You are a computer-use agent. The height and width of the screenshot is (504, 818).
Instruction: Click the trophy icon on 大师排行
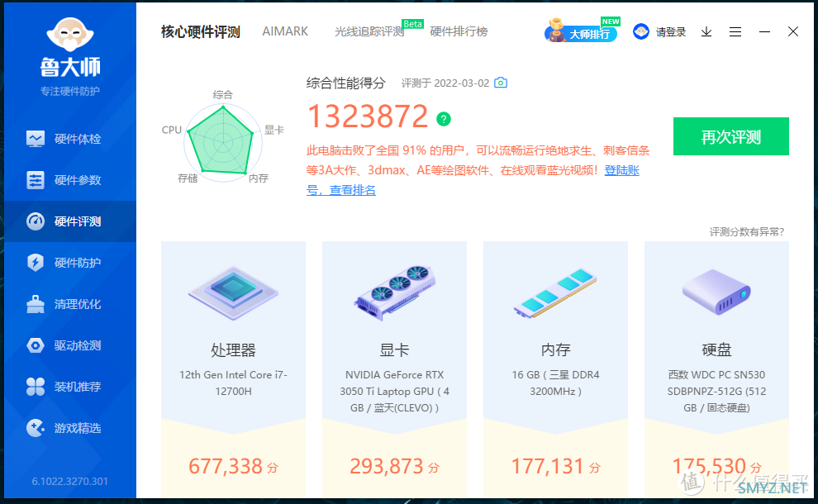[556, 30]
